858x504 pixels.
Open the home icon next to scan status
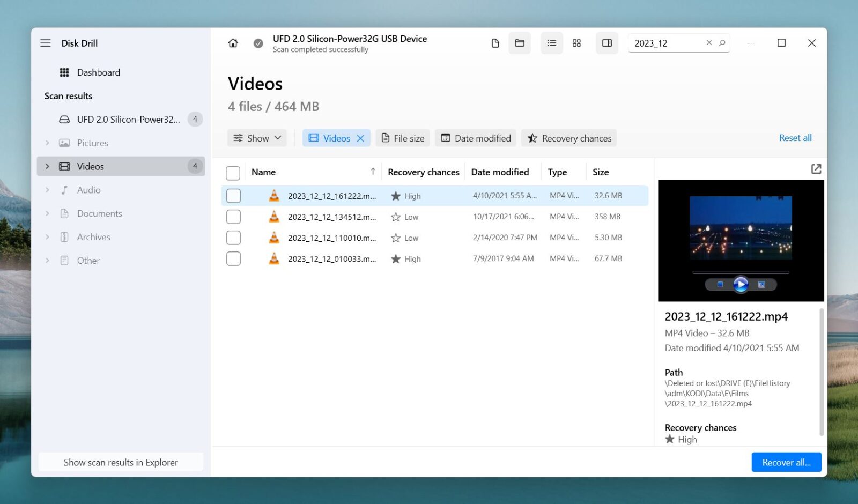(x=233, y=43)
